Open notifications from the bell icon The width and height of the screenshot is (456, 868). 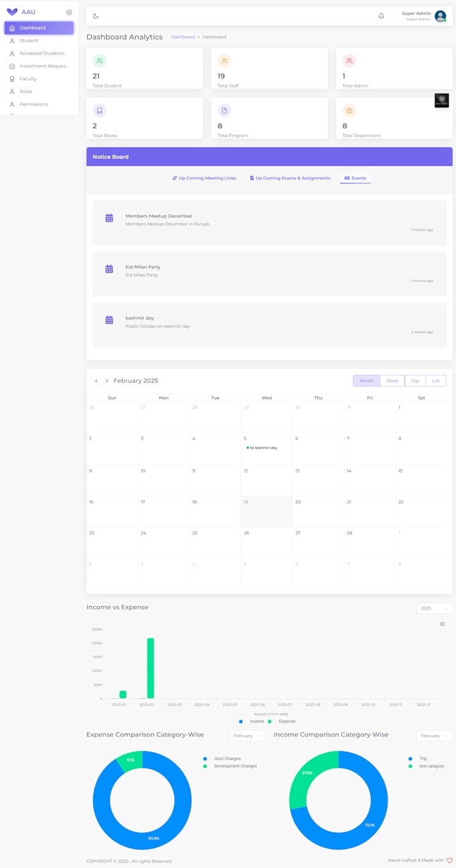tap(382, 16)
